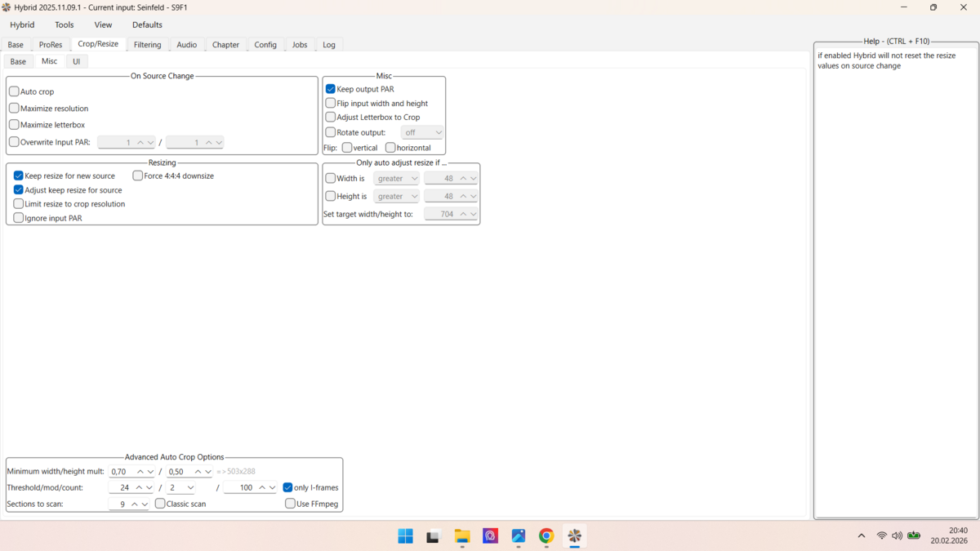Enable the Auto crop checkbox
The width and height of the screenshot is (980, 551).
[x=14, y=91]
